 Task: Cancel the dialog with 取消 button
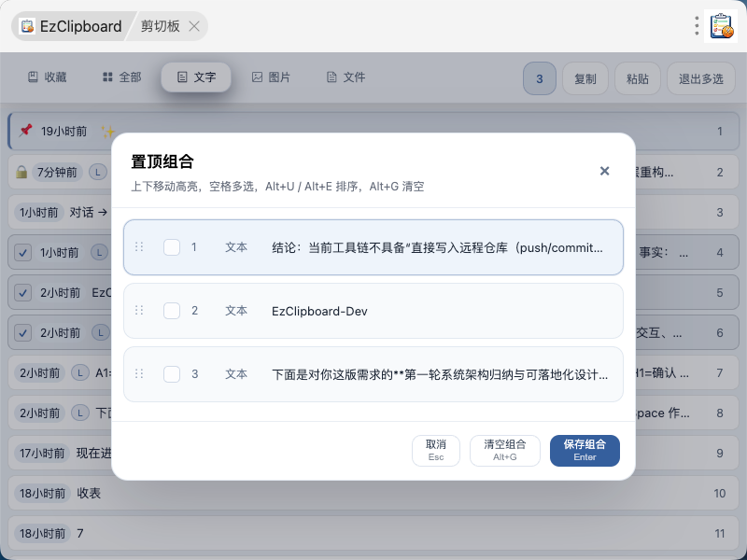point(436,451)
